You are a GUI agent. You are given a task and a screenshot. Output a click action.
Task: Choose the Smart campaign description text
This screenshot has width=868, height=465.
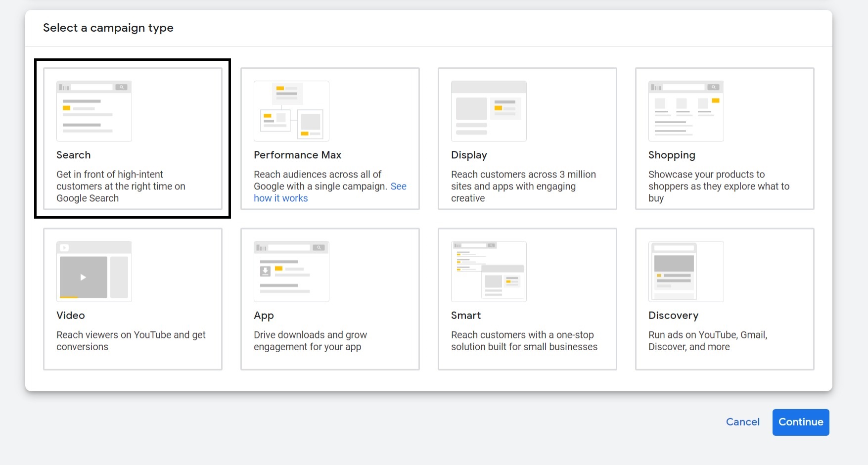524,341
